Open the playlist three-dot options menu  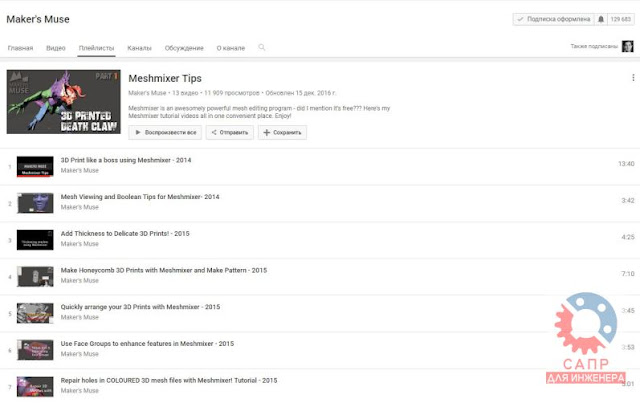(x=633, y=78)
